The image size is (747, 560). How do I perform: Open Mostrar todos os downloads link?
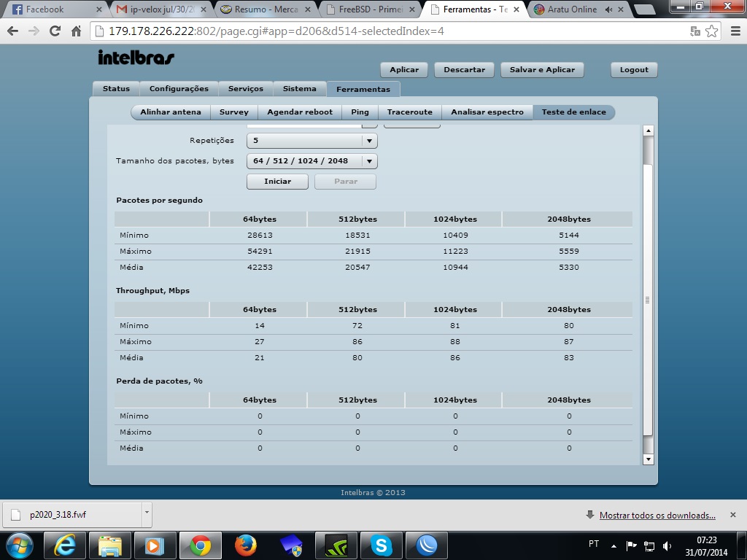click(657, 516)
